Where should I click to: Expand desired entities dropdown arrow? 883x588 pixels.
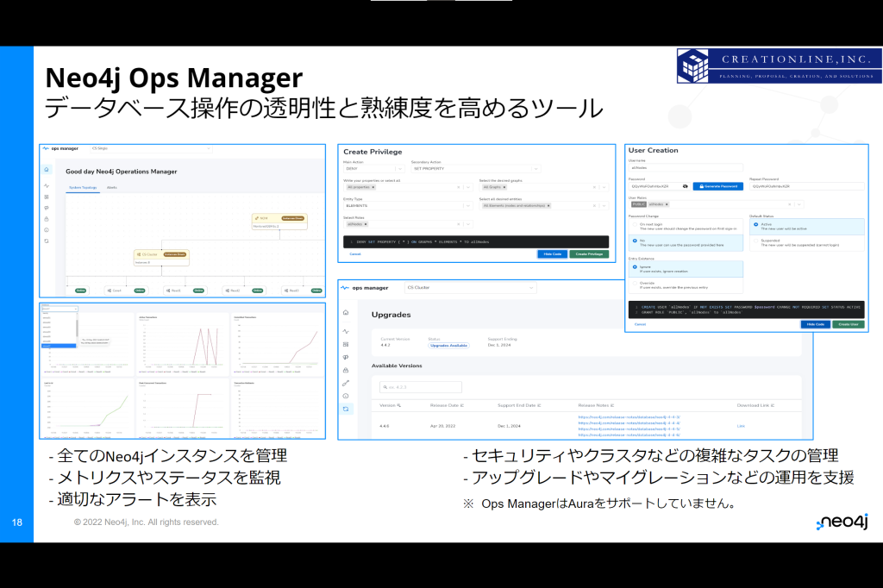point(604,205)
